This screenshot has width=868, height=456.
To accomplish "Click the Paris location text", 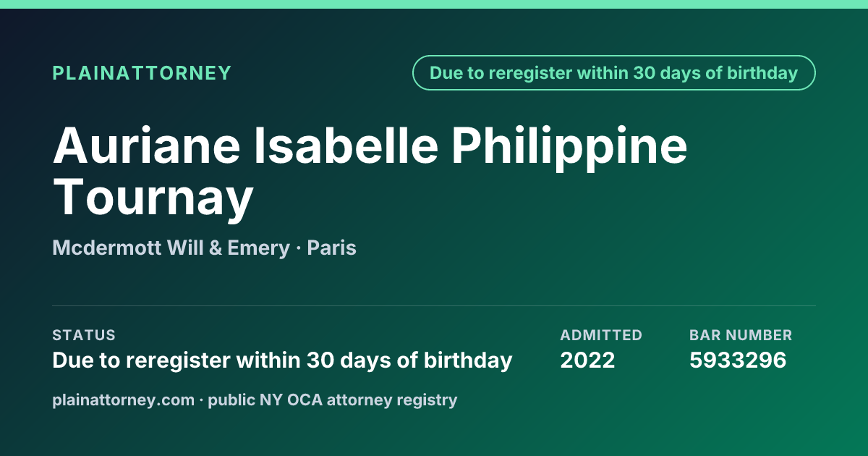I will pos(332,248).
